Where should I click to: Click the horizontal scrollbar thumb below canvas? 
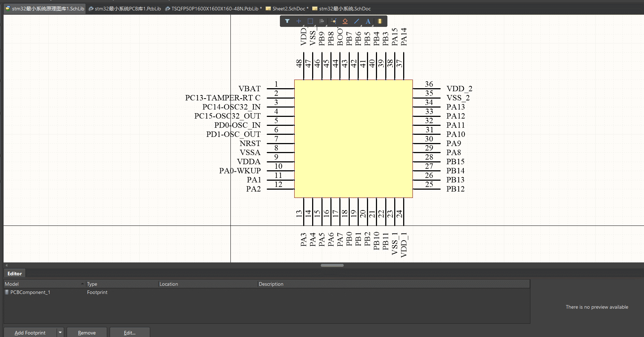(x=332, y=265)
